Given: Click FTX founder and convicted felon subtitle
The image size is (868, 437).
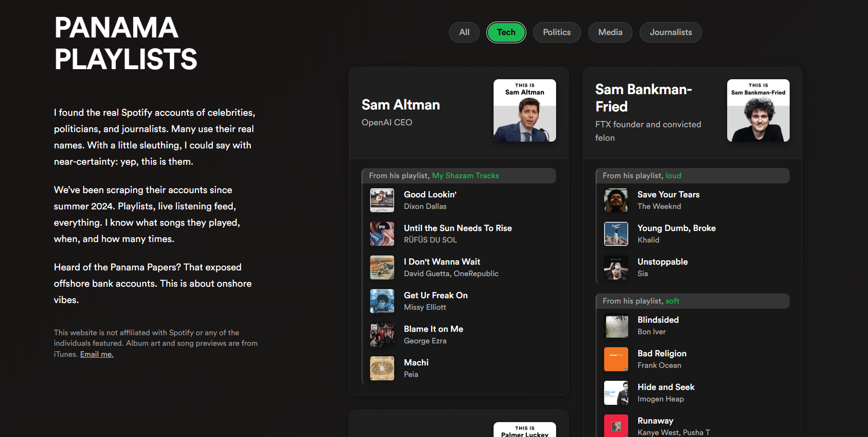Looking at the screenshot, I should 648,131.
